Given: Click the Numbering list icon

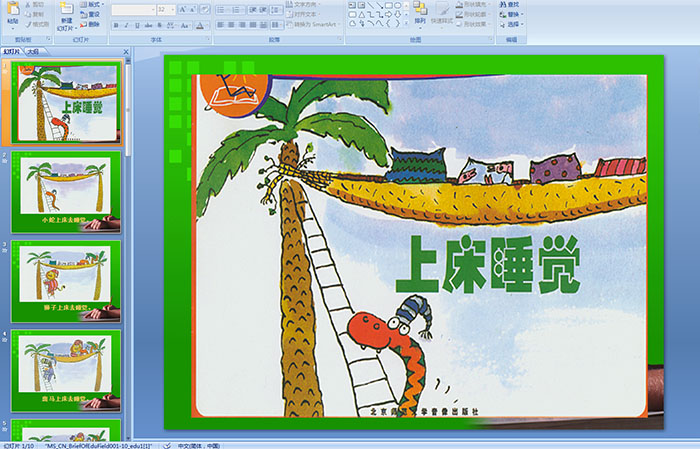Looking at the screenshot, I should [x=237, y=9].
